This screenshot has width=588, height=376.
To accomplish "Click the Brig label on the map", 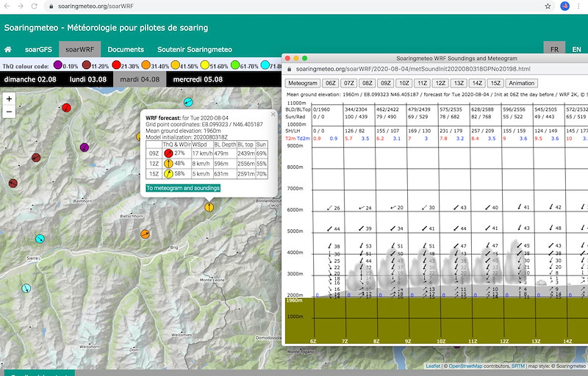I will tap(174, 247).
